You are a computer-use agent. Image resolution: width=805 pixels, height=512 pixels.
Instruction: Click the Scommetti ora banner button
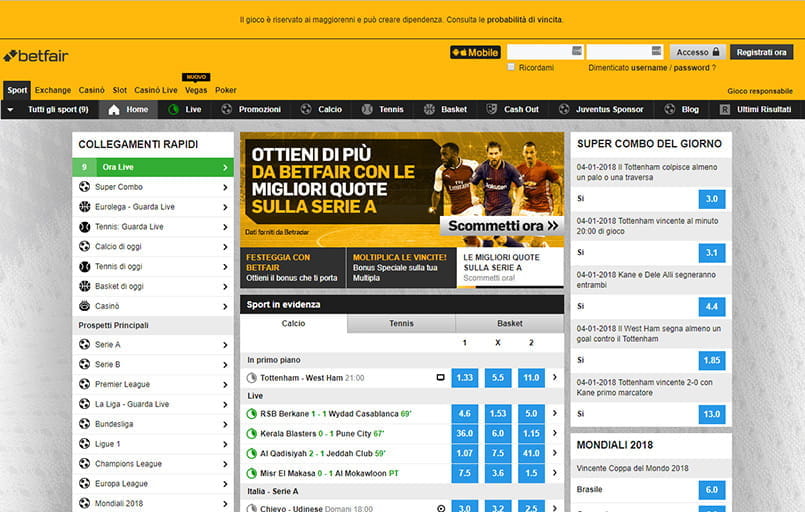(502, 225)
